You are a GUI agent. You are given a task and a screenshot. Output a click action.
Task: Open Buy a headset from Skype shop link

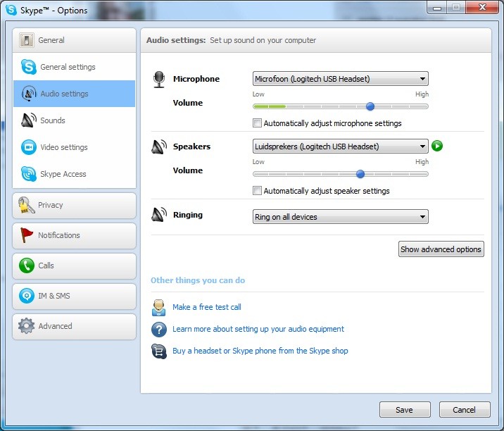pyautogui.click(x=260, y=351)
